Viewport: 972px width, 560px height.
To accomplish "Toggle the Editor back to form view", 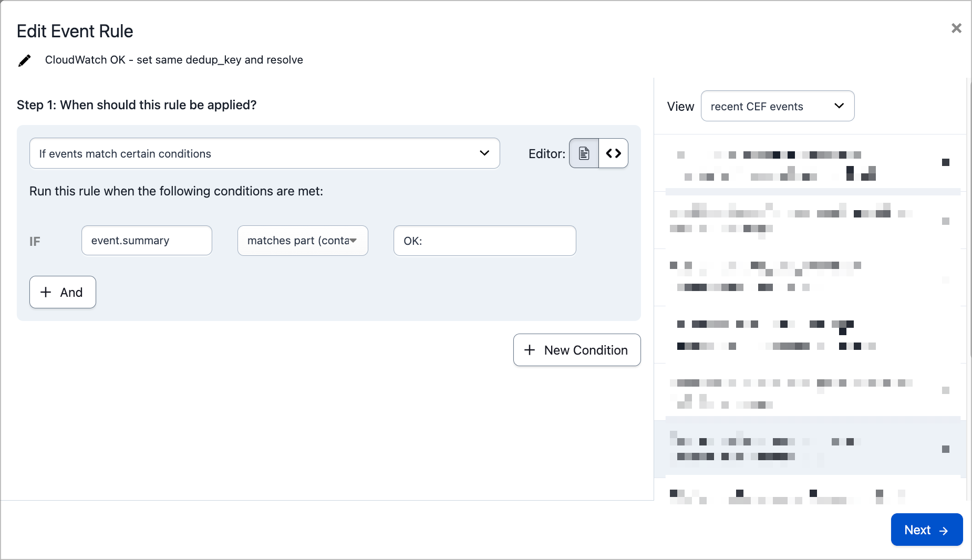I will click(584, 153).
